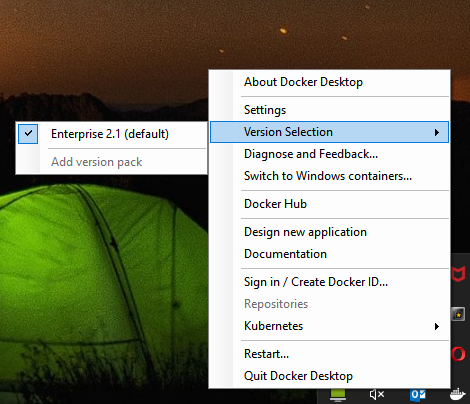Toggle the Enterprise 2.1 checkmark
Image resolution: width=470 pixels, height=404 pixels.
tap(28, 134)
